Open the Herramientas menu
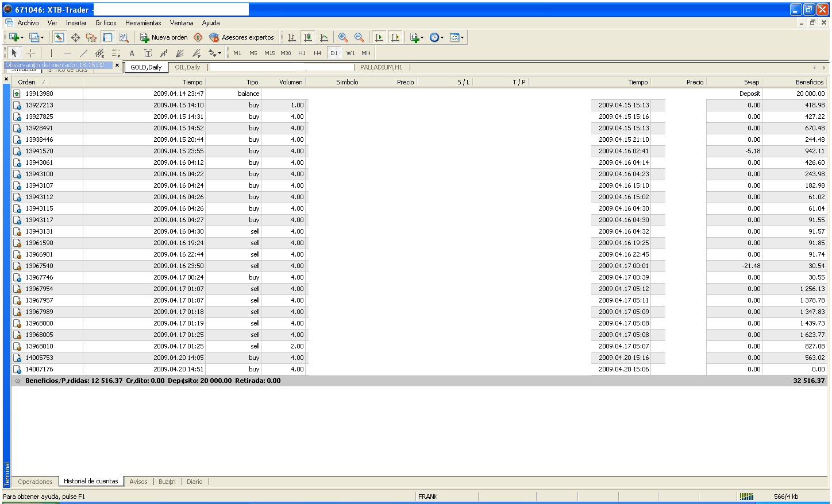This screenshot has width=832, height=504. (x=143, y=23)
